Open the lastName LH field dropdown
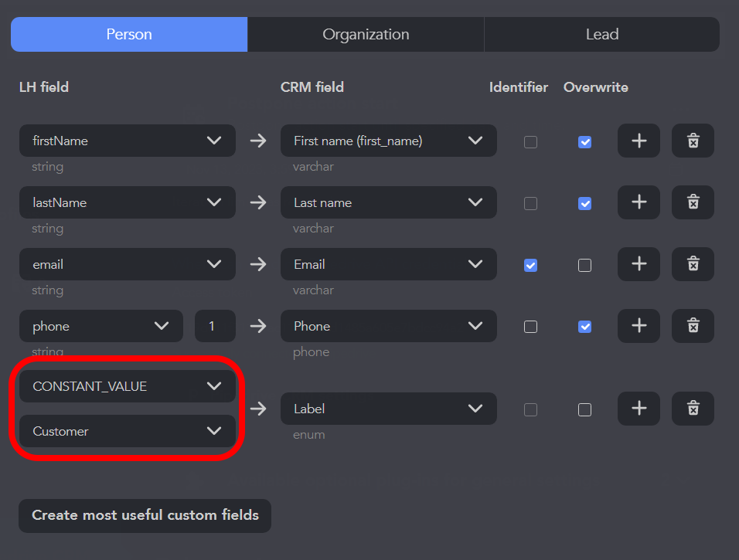739x560 pixels. 128,202
